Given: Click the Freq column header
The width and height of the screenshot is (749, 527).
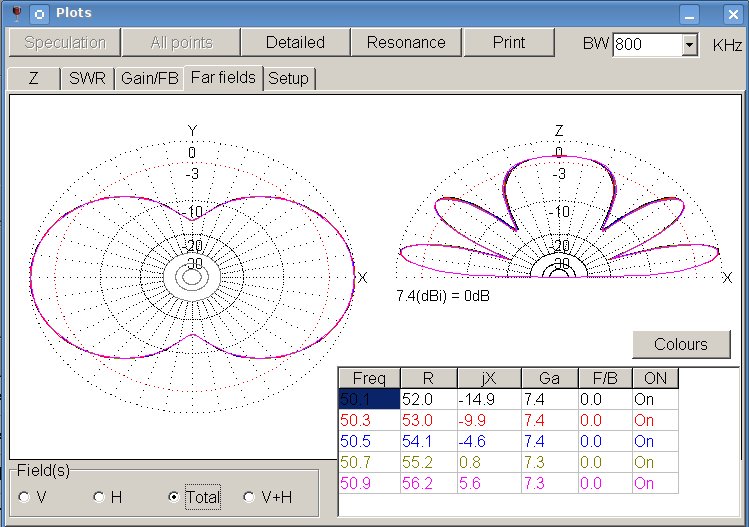Looking at the screenshot, I should coord(369,379).
